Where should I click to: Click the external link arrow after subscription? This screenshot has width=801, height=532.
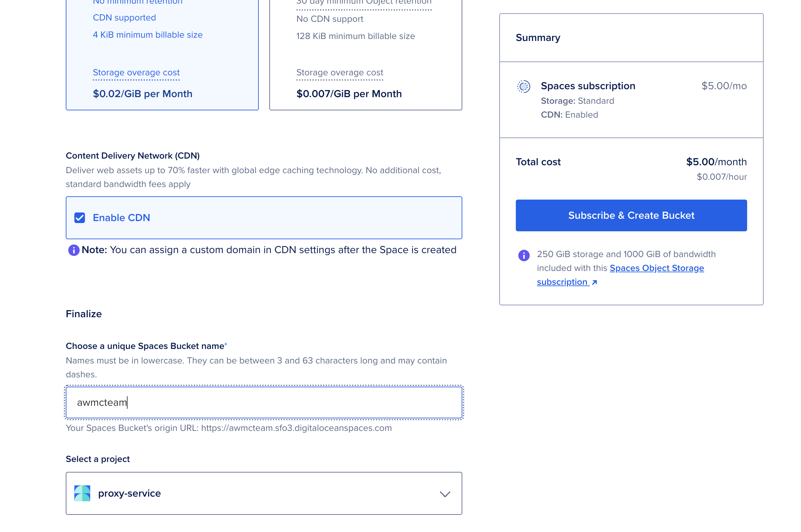click(x=594, y=282)
